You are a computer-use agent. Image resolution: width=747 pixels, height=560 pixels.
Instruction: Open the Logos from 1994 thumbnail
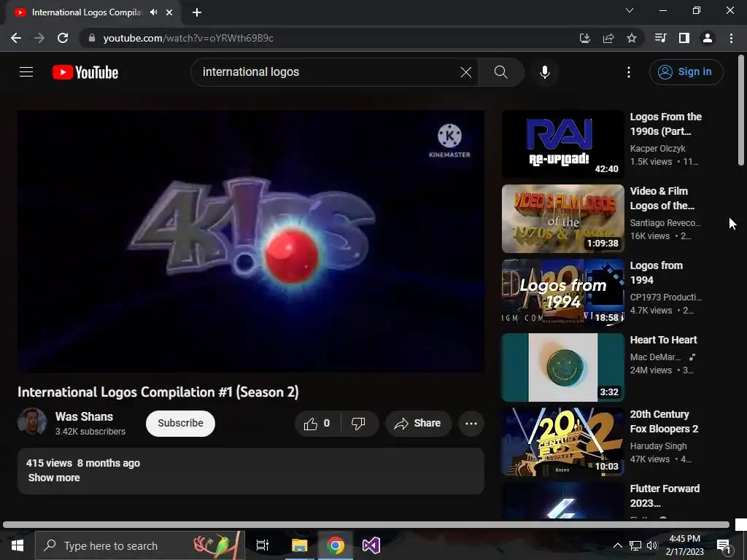click(x=562, y=293)
